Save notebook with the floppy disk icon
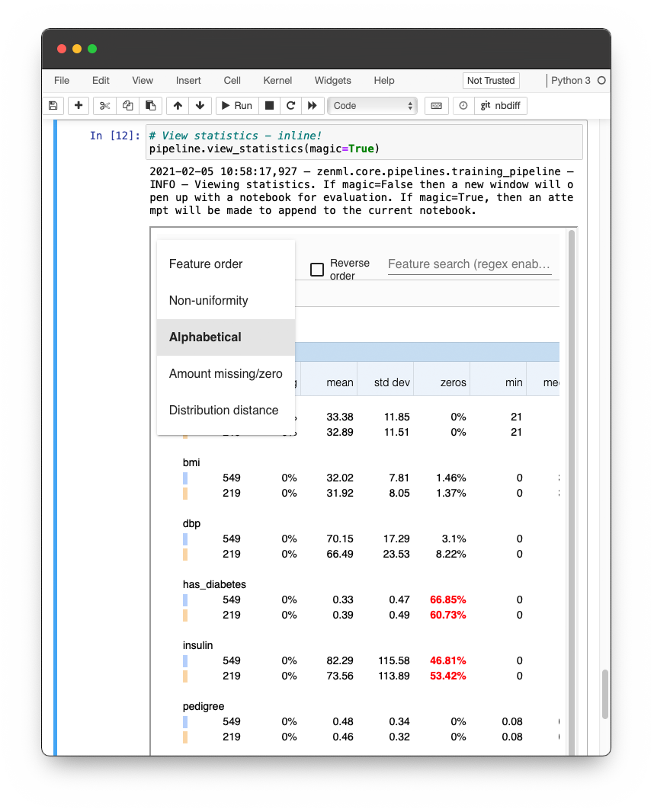The image size is (654, 812). 53,106
